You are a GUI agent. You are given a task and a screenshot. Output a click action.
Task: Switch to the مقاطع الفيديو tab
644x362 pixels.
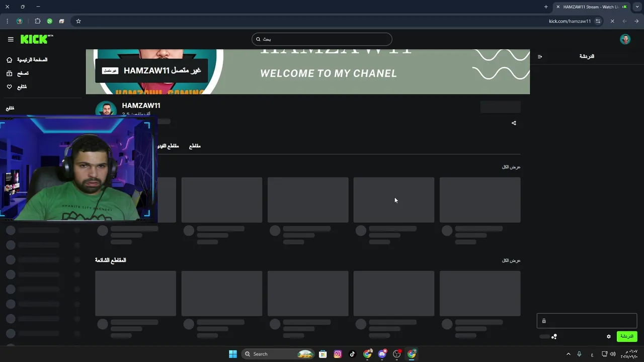(x=168, y=146)
